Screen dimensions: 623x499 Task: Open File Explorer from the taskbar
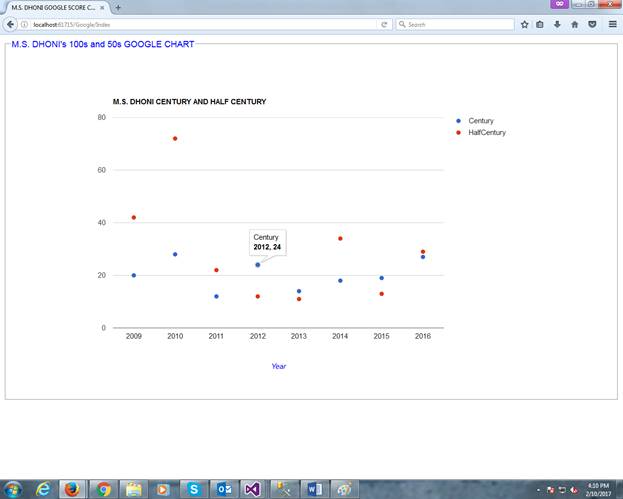pos(134,489)
